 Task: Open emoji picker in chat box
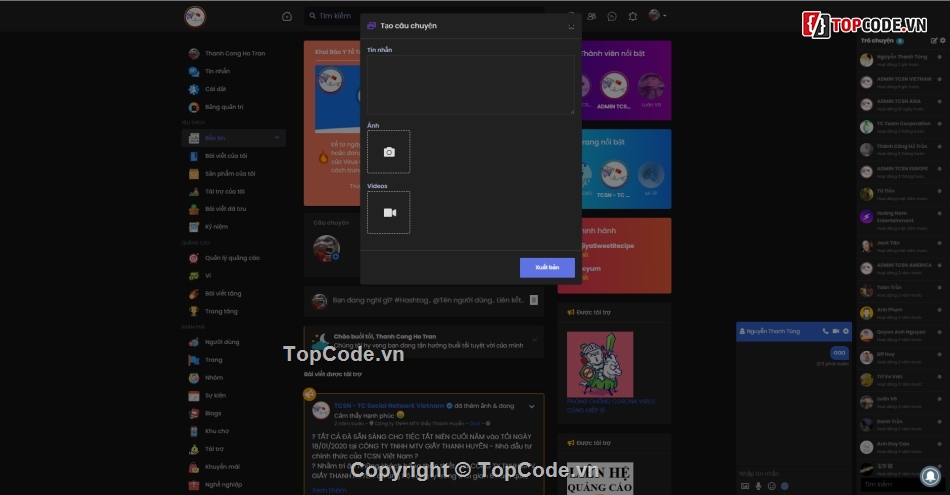pos(772,486)
